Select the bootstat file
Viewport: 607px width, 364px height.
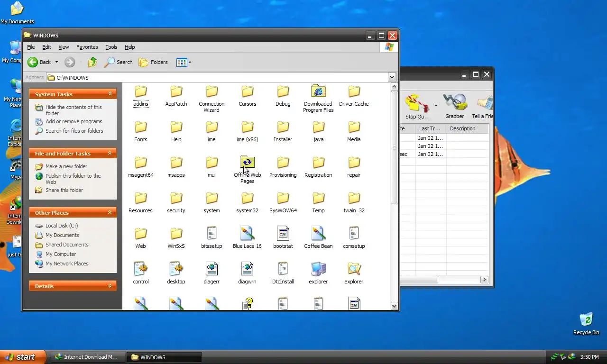[x=283, y=237]
